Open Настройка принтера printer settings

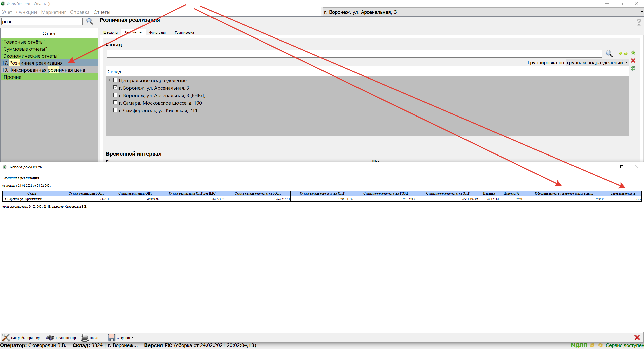pos(22,338)
